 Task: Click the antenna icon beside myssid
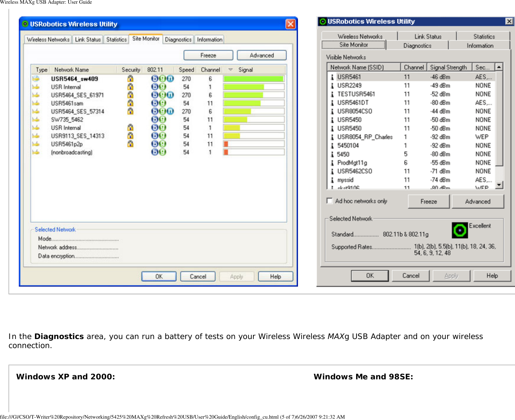[x=332, y=180]
